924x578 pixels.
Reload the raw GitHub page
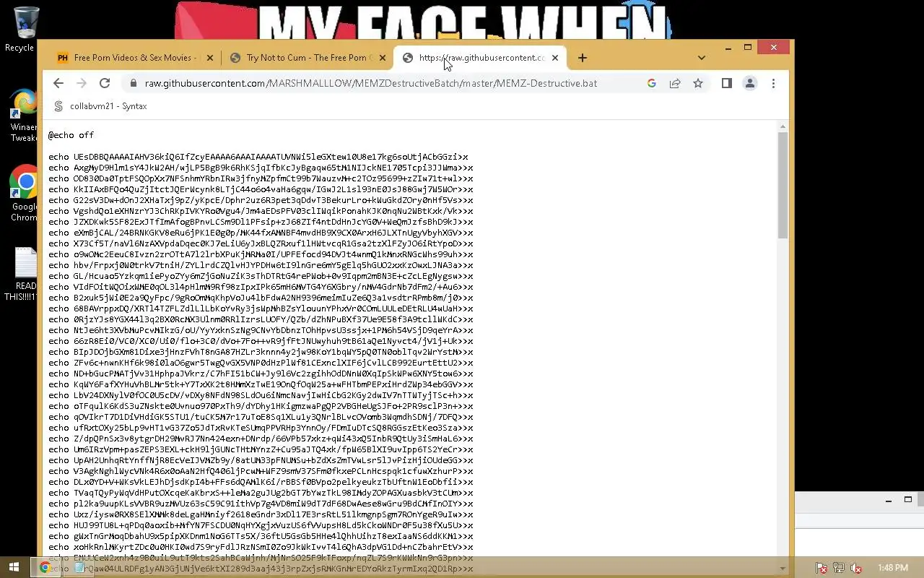tap(105, 83)
